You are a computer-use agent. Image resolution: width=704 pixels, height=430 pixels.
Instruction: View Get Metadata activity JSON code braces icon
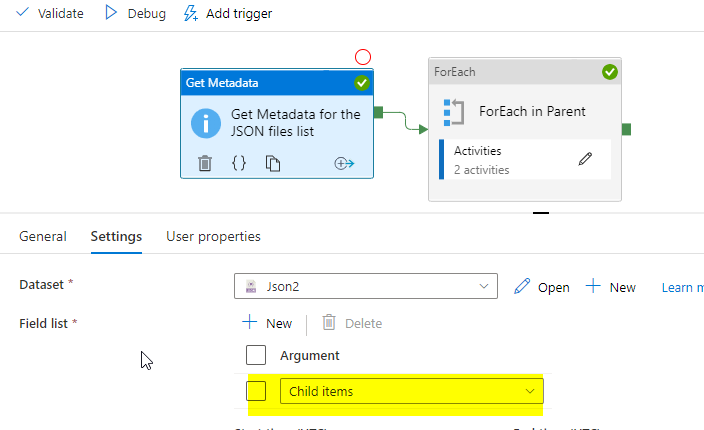(239, 163)
